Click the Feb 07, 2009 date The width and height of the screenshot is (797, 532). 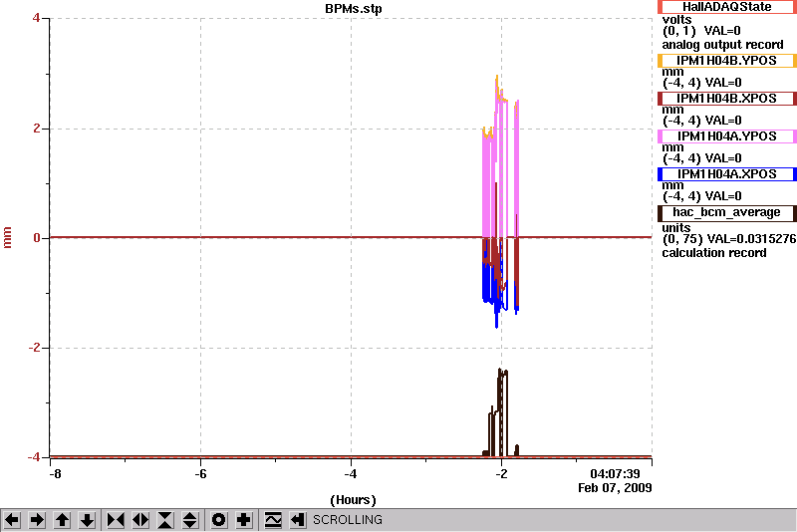pos(615,488)
